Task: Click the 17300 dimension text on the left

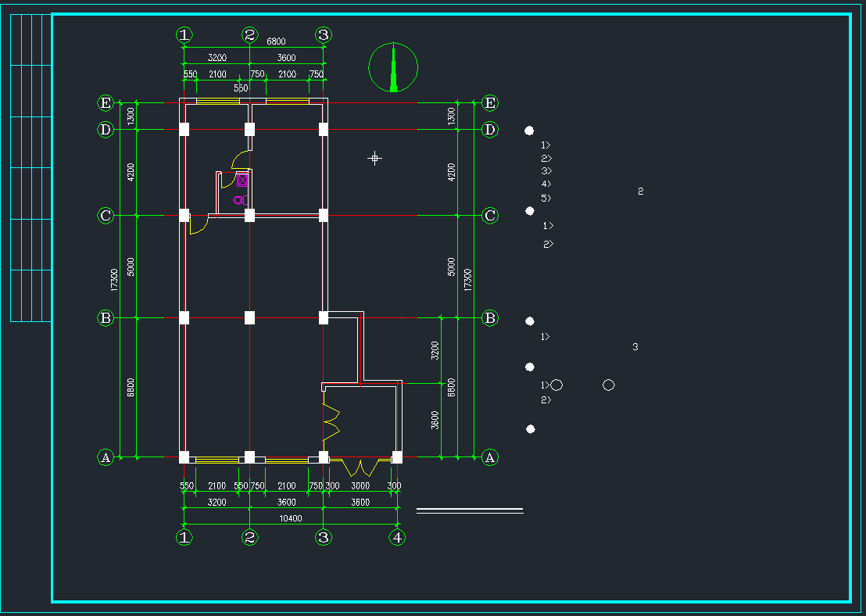Action: [115, 280]
